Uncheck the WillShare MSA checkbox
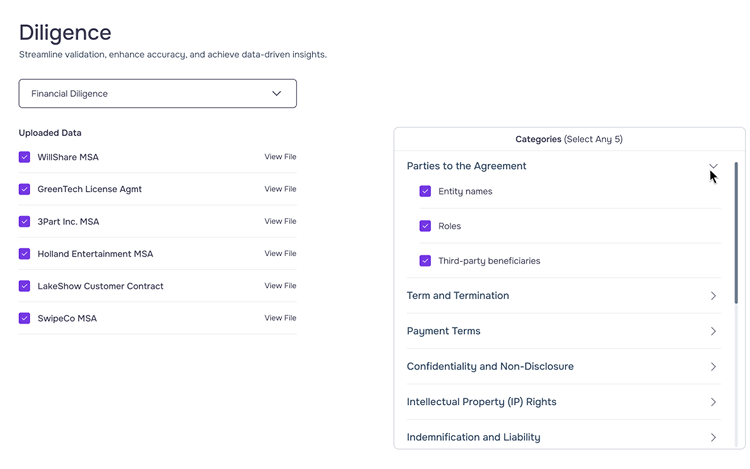750x469 pixels. 25,157
